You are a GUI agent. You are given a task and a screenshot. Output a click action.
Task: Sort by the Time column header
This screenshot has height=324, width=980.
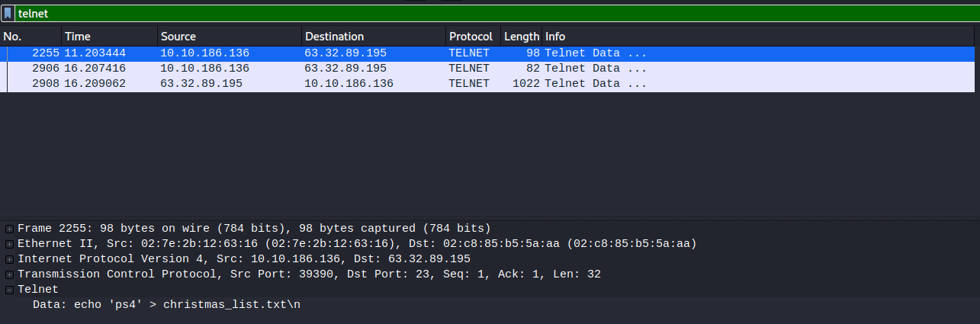point(109,37)
